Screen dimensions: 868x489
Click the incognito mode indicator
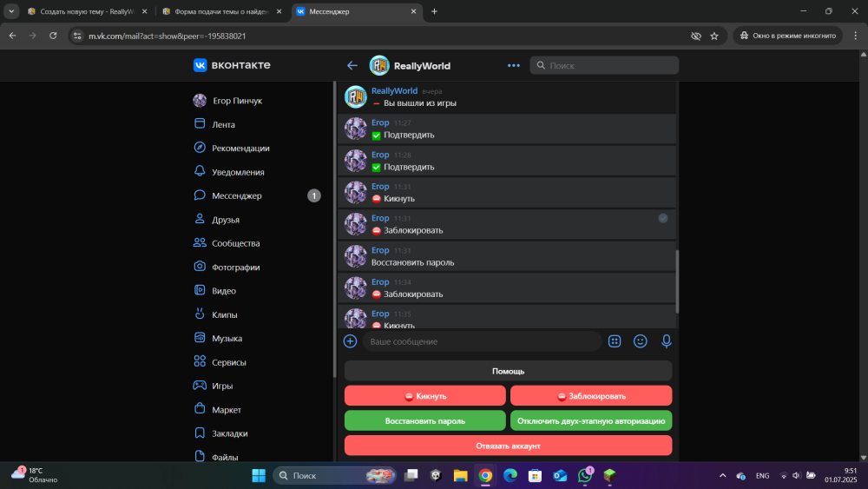[x=788, y=36]
